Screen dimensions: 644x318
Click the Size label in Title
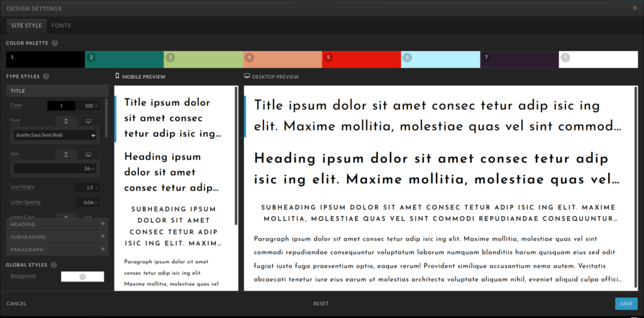(15, 154)
